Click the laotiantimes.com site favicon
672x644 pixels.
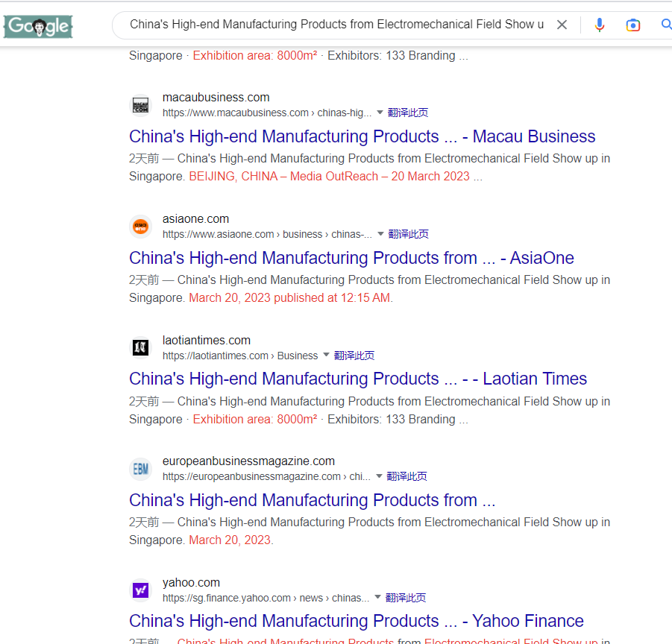pyautogui.click(x=140, y=348)
